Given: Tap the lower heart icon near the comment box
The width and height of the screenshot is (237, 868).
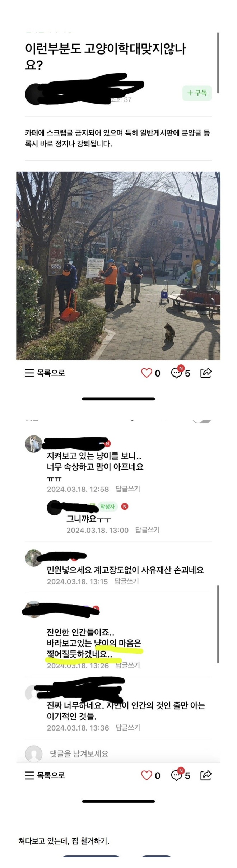Looking at the screenshot, I should [x=147, y=775].
